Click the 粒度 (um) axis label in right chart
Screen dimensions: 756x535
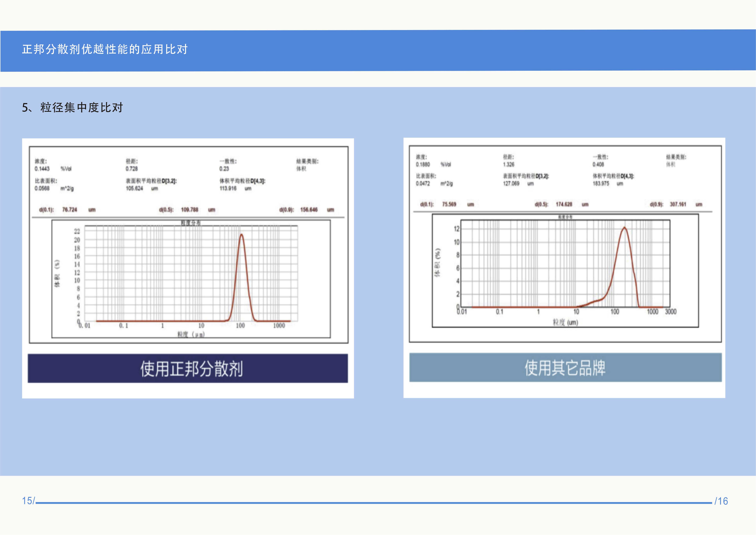click(565, 322)
